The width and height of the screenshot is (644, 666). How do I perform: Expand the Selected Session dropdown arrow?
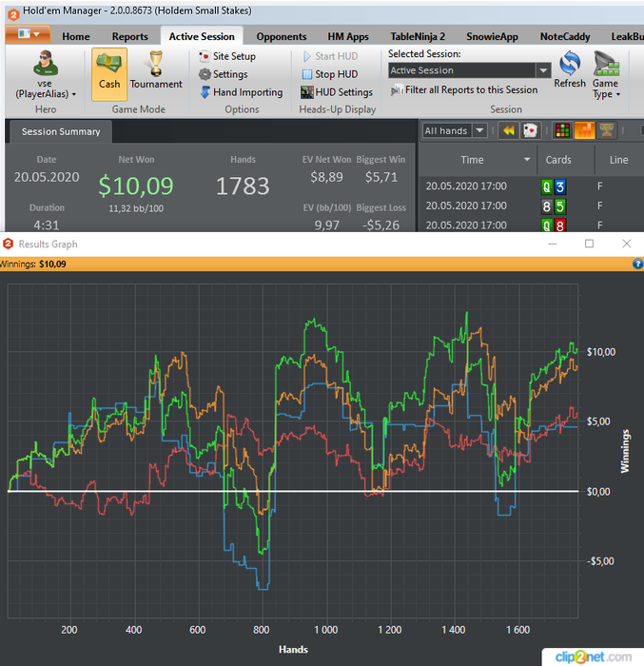pyautogui.click(x=543, y=70)
